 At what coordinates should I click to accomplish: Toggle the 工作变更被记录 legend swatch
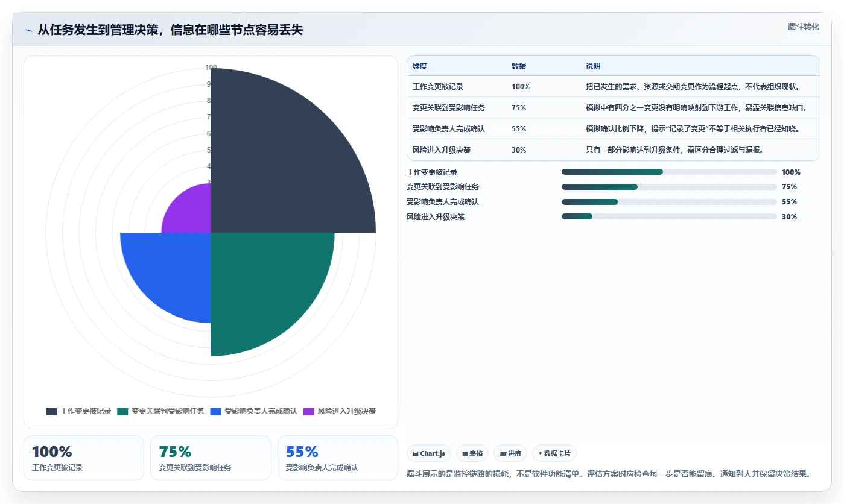coord(51,411)
